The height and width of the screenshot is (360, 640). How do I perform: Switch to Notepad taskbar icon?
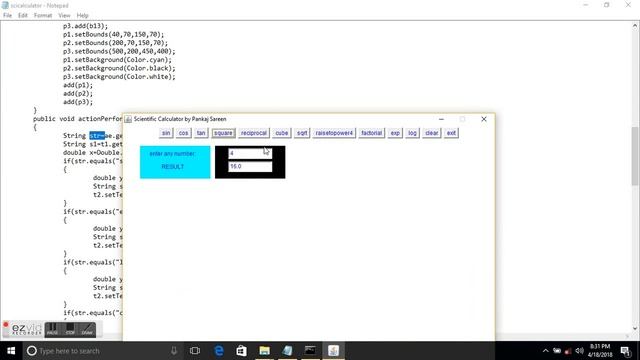[287, 351]
